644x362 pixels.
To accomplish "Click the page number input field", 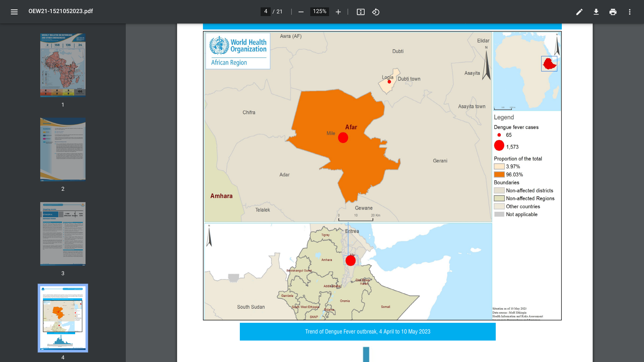I will (x=265, y=12).
